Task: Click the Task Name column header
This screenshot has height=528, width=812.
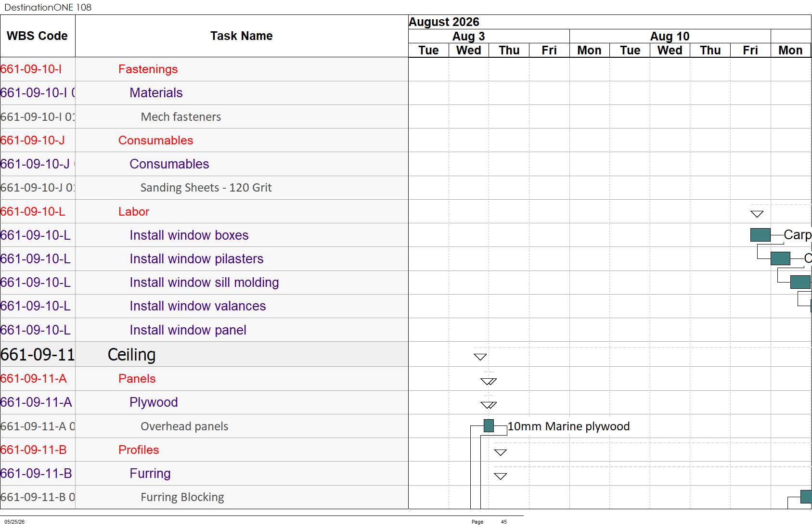Action: pyautogui.click(x=241, y=36)
